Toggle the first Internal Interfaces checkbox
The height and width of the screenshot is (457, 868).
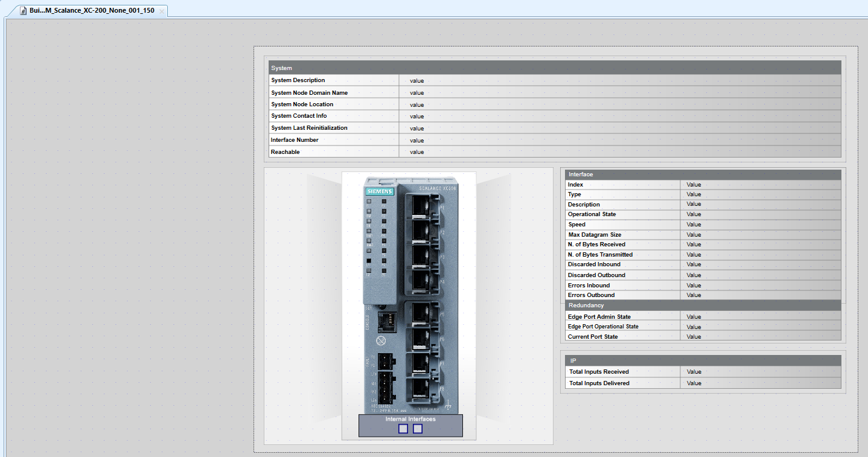(x=402, y=428)
